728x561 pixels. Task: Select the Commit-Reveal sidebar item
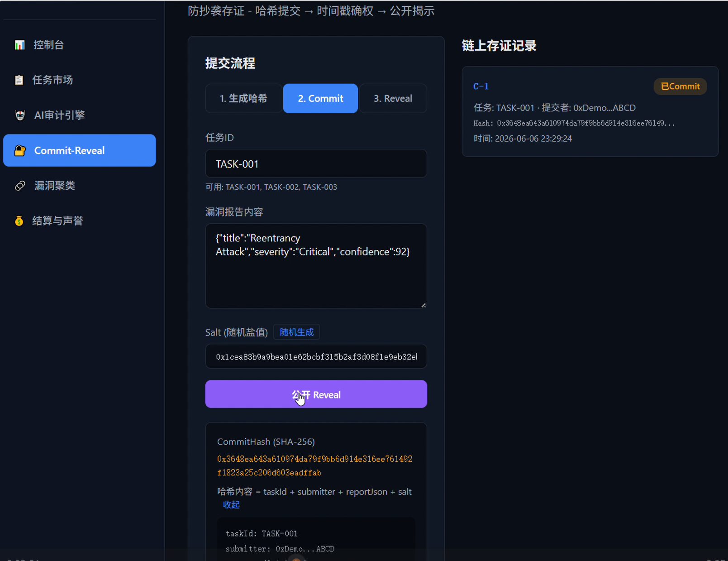pyautogui.click(x=80, y=150)
